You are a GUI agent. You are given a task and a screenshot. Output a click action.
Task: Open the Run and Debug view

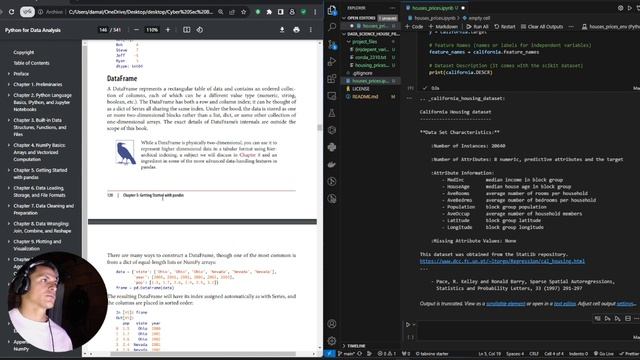pyautogui.click(x=332, y=61)
